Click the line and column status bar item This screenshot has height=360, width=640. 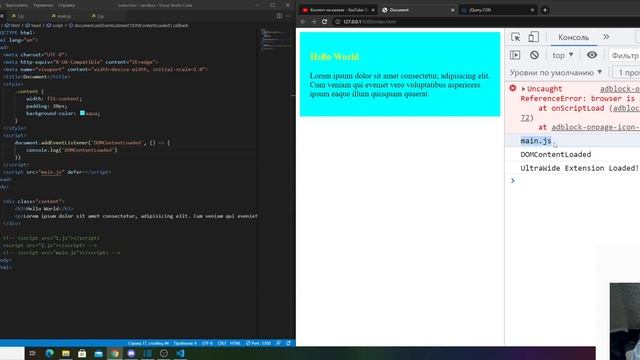point(149,343)
